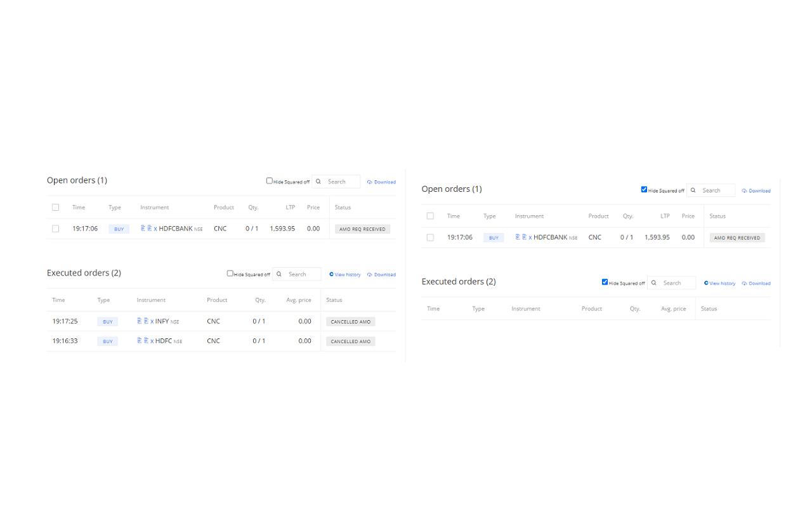Disable Hide Squared off in right Open orders
The image size is (812, 508).
click(644, 190)
